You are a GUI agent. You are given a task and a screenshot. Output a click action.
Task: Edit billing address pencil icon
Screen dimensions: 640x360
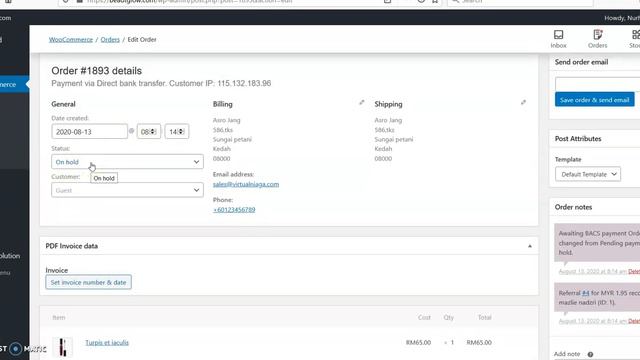[362, 102]
